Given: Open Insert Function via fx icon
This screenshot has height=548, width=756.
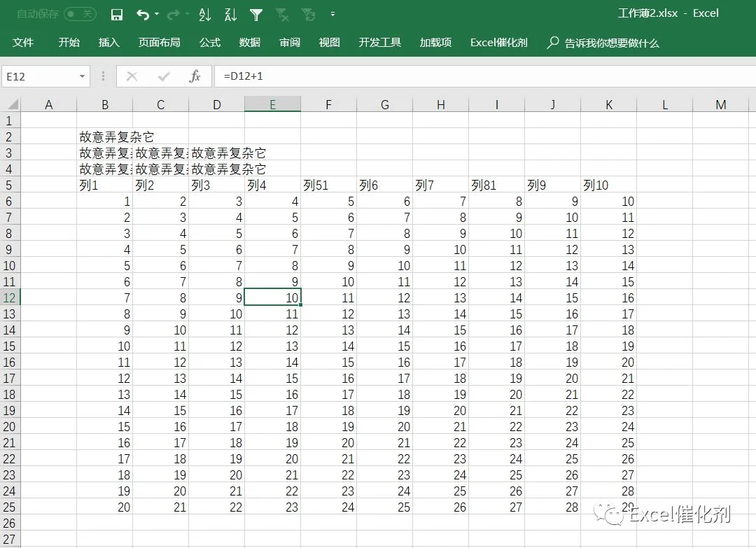Looking at the screenshot, I should click(195, 76).
